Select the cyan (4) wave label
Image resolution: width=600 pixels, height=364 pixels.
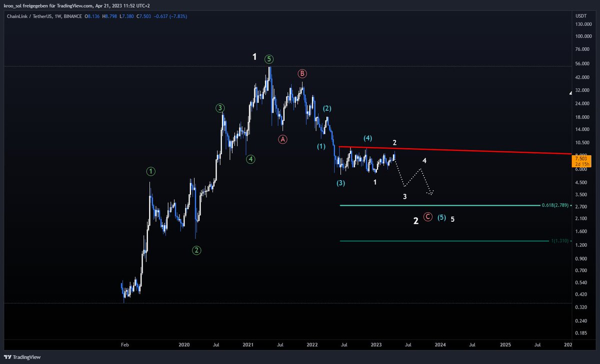[367, 138]
